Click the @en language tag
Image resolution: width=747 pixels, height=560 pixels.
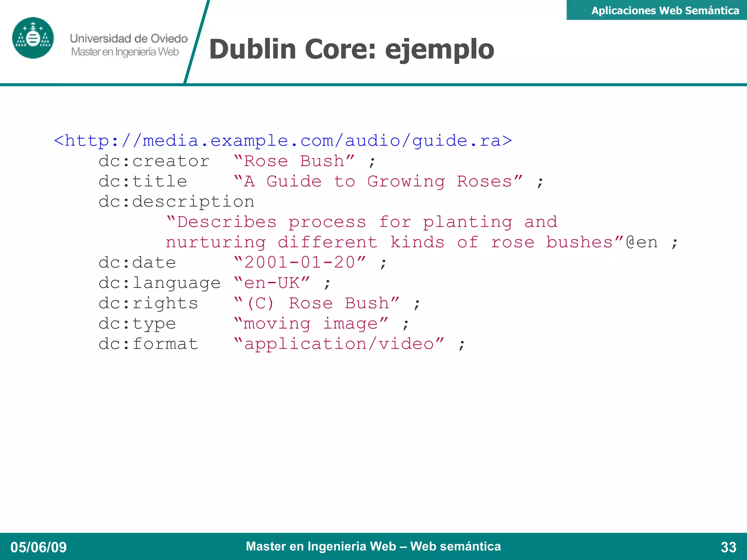(642, 243)
